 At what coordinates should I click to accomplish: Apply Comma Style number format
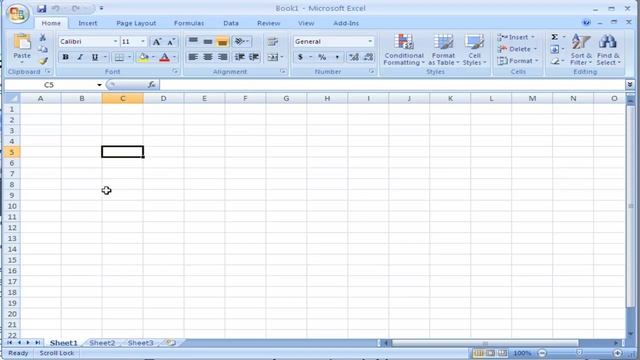(337, 57)
